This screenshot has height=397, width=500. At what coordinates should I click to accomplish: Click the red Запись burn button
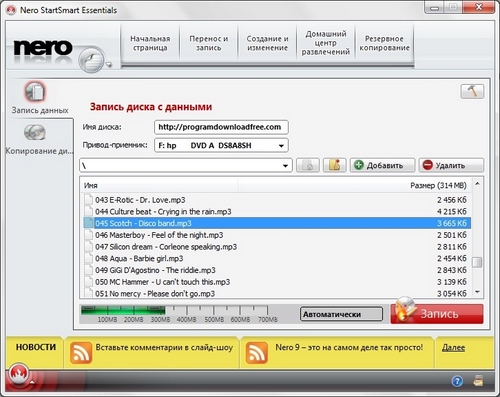coord(437,313)
